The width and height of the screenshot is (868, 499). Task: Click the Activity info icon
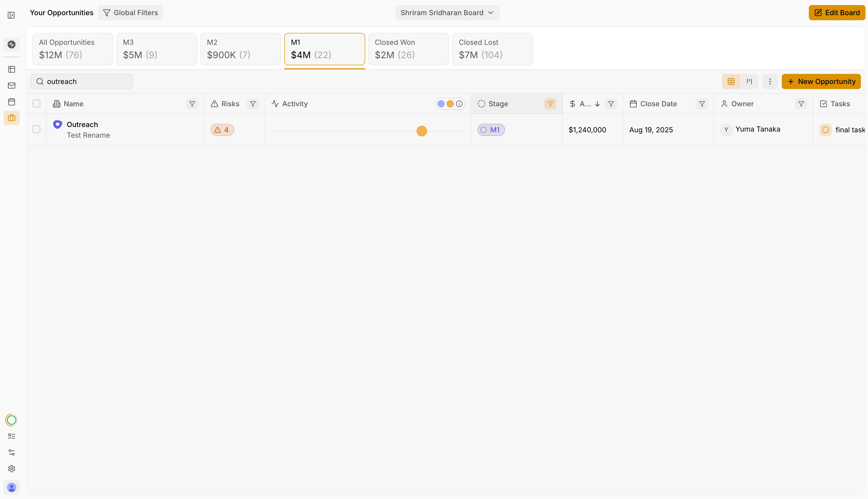point(459,104)
